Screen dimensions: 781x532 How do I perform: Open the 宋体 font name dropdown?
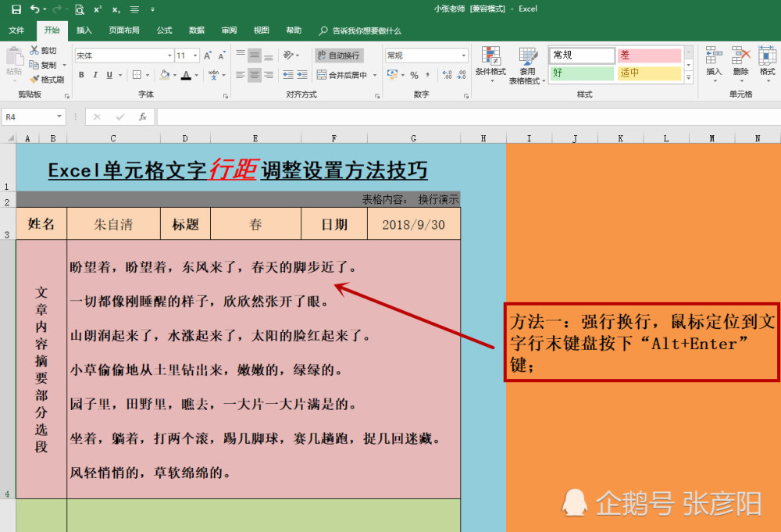pos(169,55)
